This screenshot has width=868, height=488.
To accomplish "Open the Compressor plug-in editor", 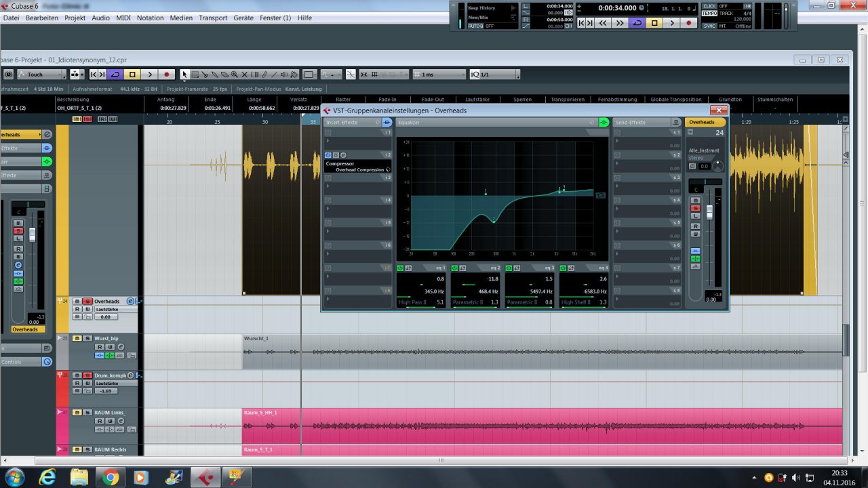I will [x=343, y=155].
